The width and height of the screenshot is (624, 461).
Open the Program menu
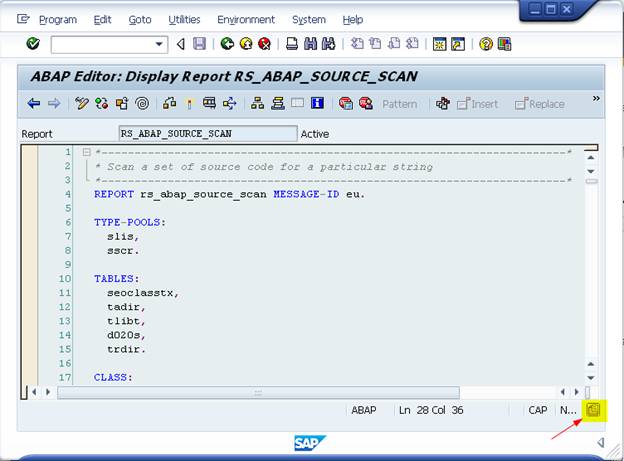(58, 20)
